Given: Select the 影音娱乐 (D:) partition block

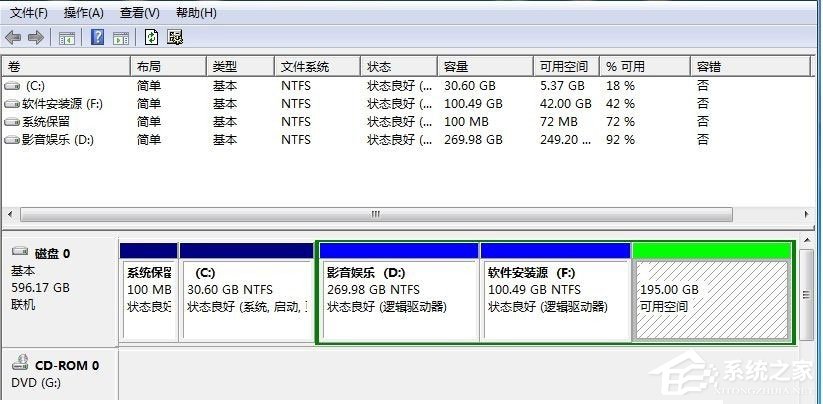Looking at the screenshot, I should tap(397, 290).
